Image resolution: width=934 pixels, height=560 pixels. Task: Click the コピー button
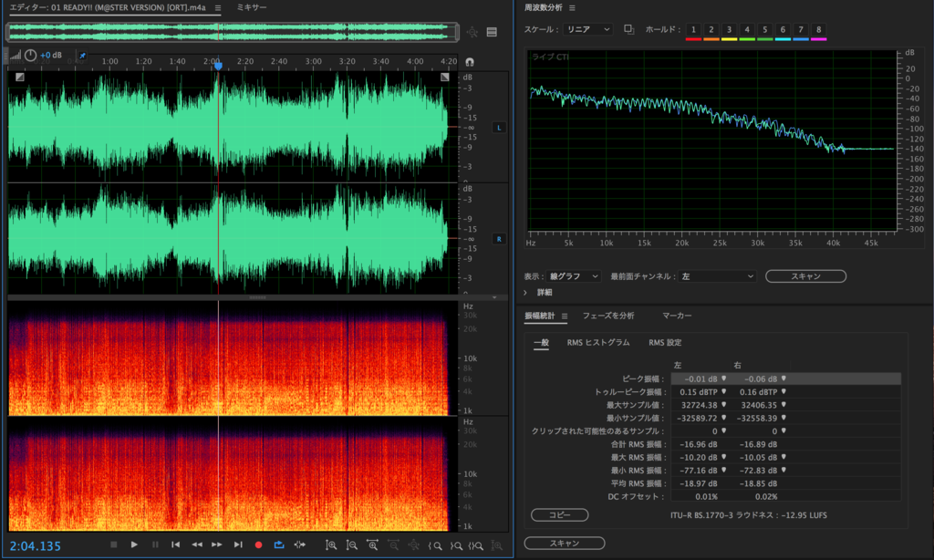559,514
